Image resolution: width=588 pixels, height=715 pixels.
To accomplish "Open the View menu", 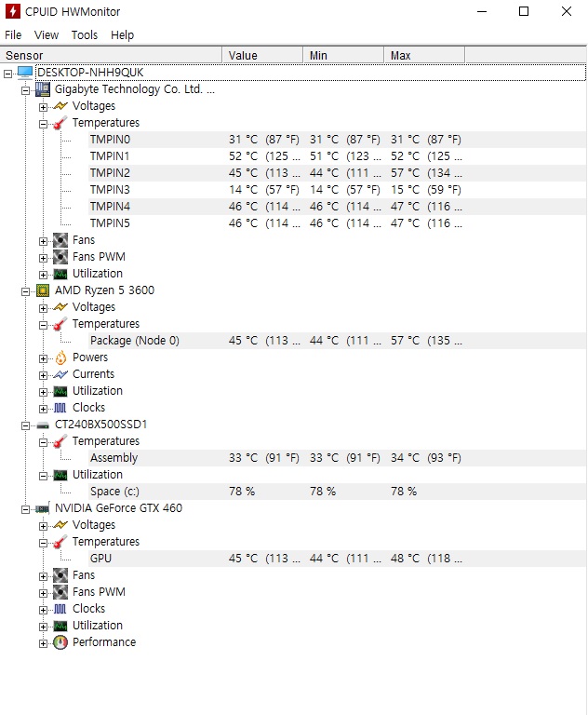I will tap(46, 35).
